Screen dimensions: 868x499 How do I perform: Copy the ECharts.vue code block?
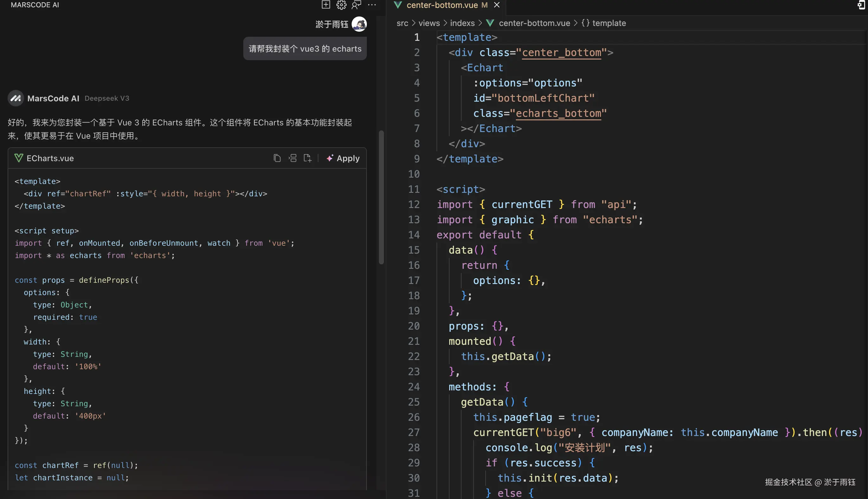tap(277, 158)
